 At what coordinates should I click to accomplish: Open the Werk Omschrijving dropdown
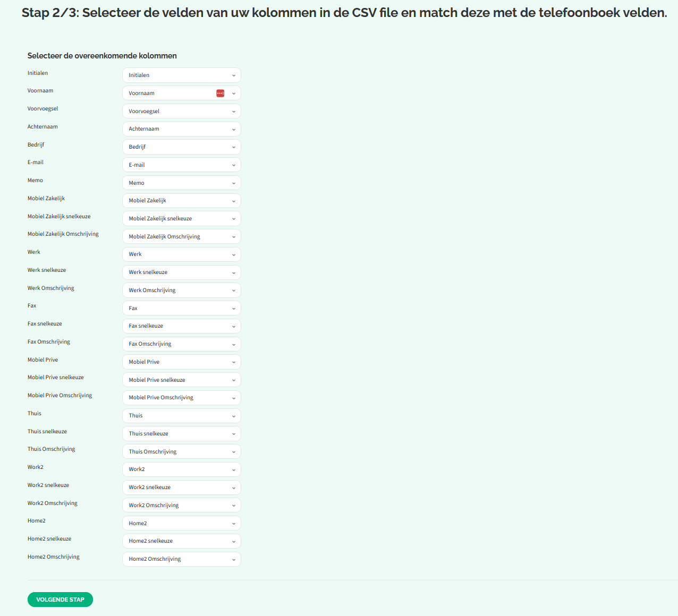point(181,290)
